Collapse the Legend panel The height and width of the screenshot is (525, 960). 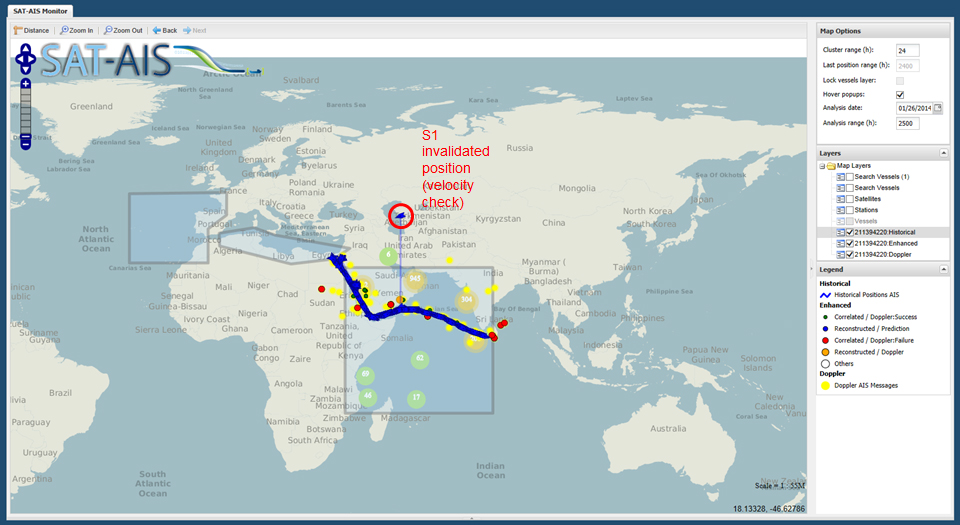(943, 269)
